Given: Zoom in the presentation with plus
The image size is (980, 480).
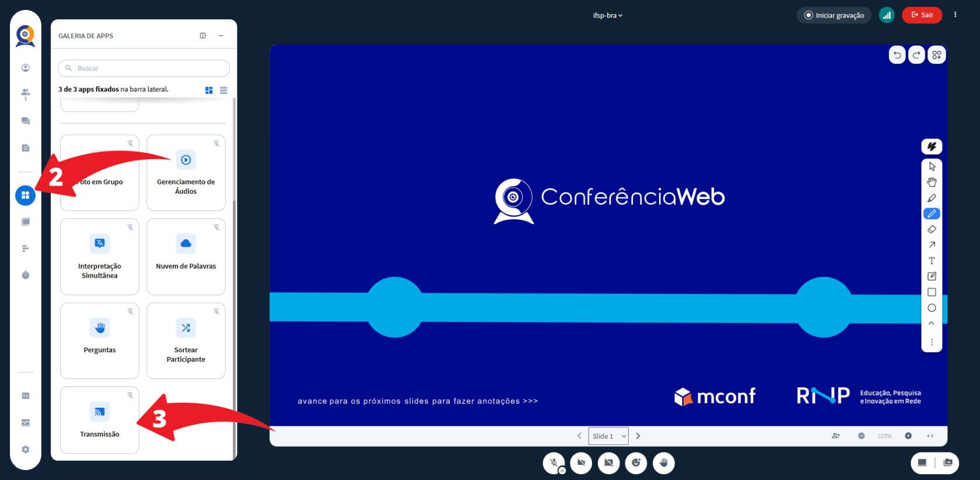Looking at the screenshot, I should [908, 436].
